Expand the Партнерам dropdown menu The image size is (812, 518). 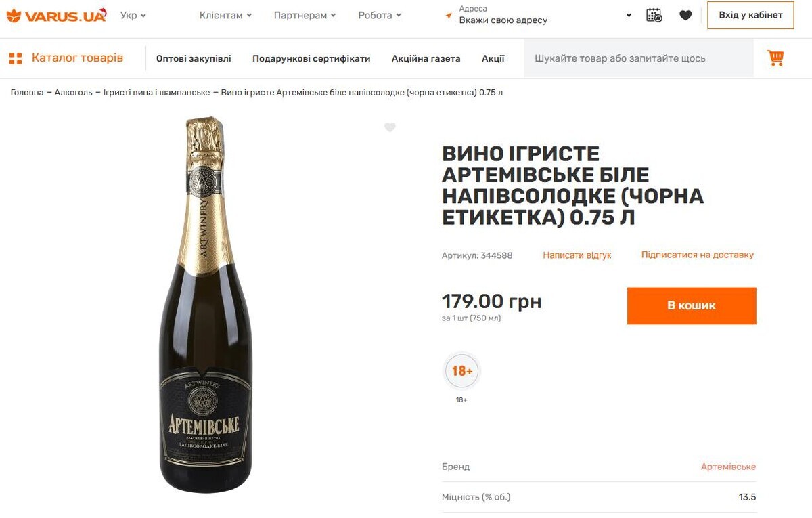[304, 15]
